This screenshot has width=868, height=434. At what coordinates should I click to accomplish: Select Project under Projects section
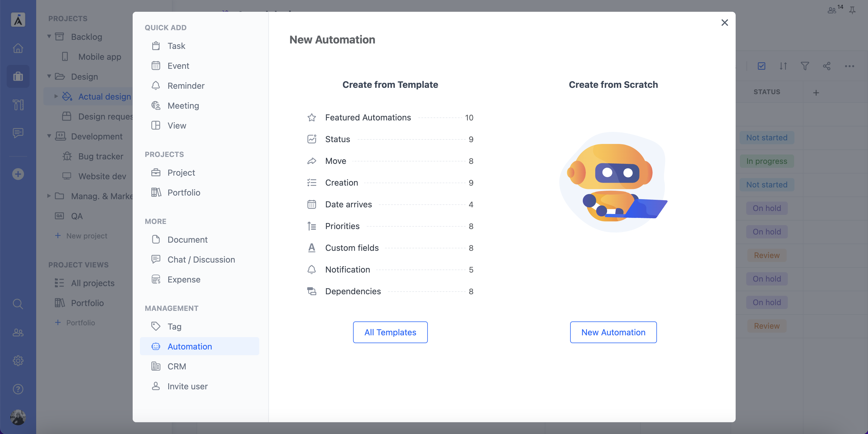point(200,173)
